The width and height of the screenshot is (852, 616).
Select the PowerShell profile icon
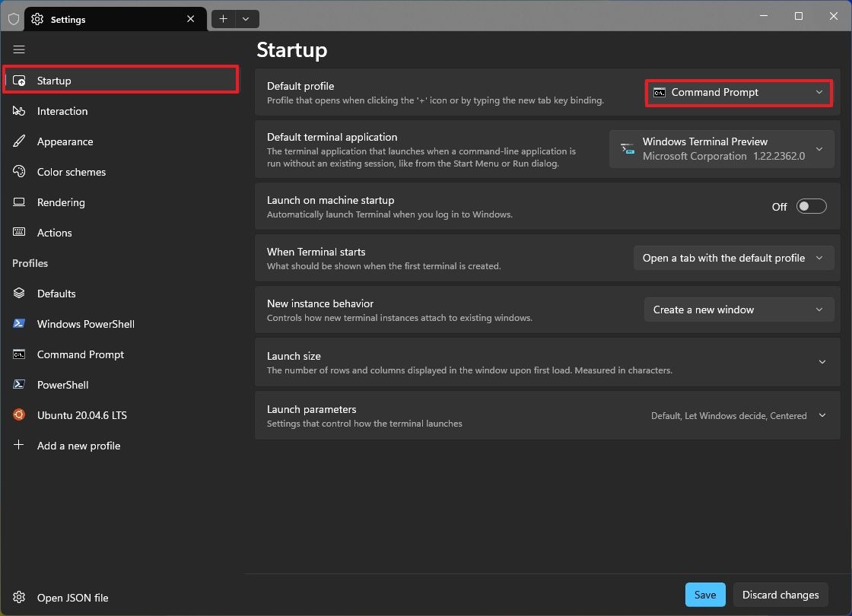pyautogui.click(x=19, y=384)
